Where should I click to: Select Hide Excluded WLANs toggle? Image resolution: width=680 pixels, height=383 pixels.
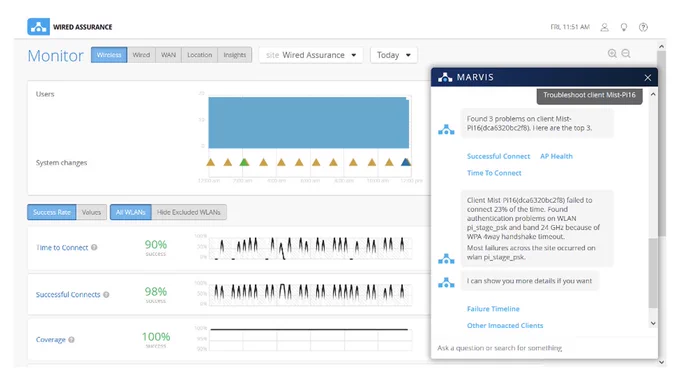click(x=189, y=212)
